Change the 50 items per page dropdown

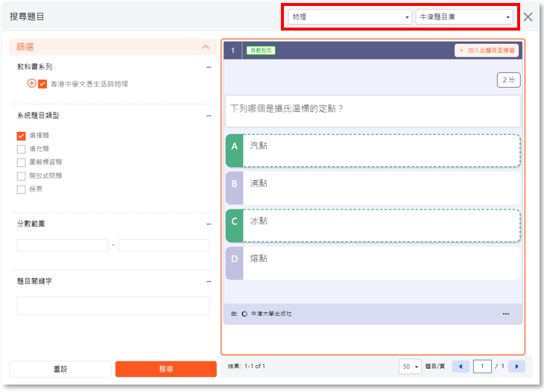pos(411,367)
